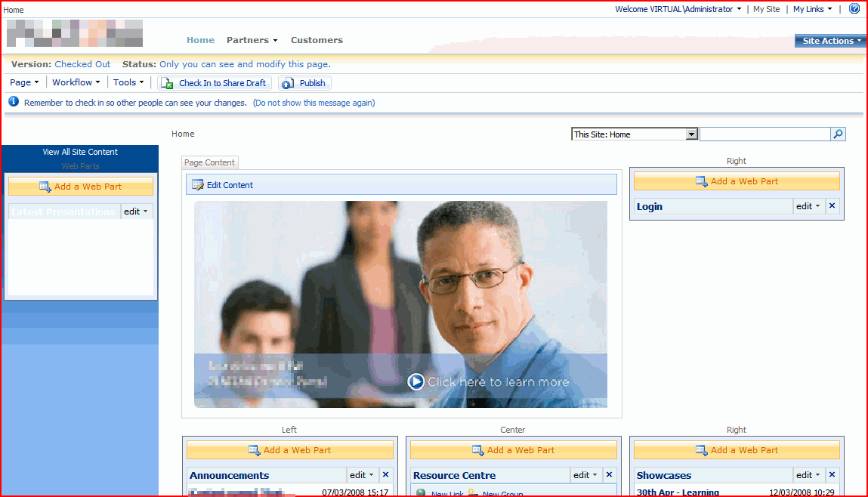868x497 pixels.
Task: Open the Partners navigation tab
Action: [x=252, y=40]
